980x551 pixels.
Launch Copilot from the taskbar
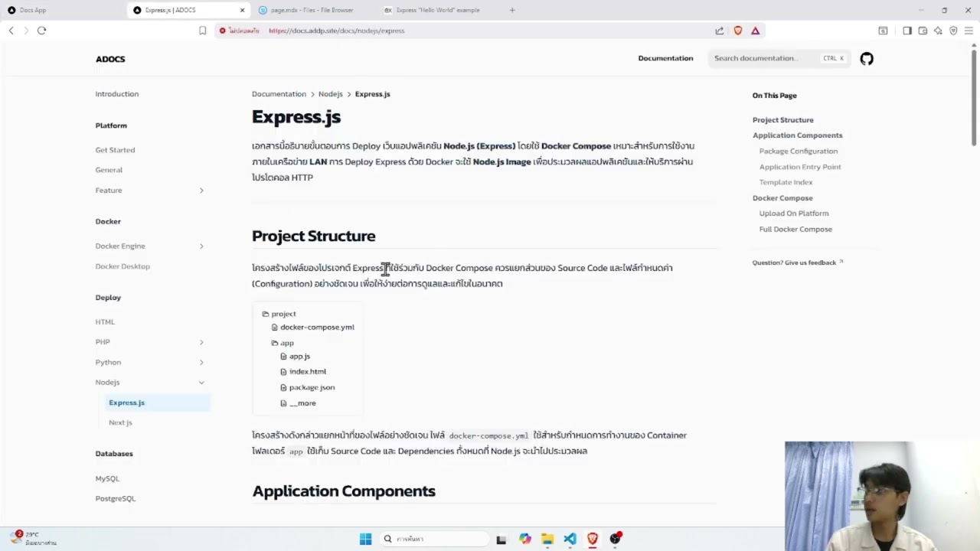click(x=524, y=539)
